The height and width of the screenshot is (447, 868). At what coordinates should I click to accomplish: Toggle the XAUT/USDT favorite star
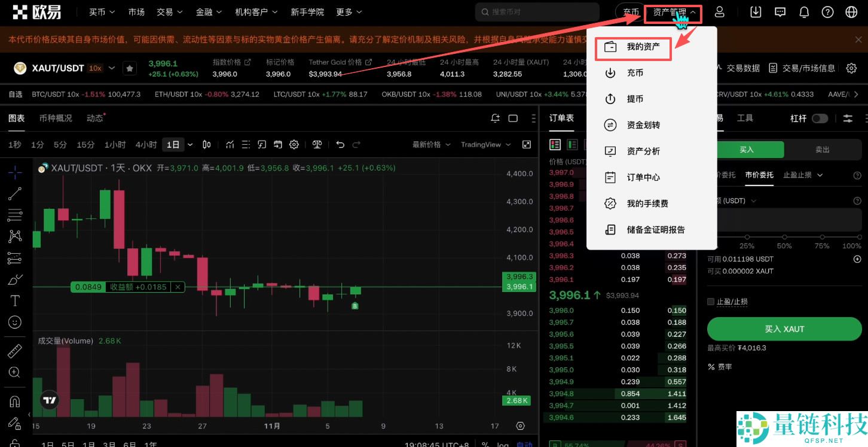pos(130,68)
